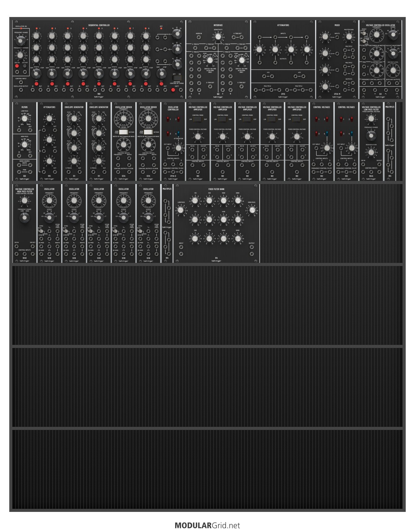Click the Attenuator knob on Oscillator Controller
This screenshot has width=415, height=532.
coord(178,148)
